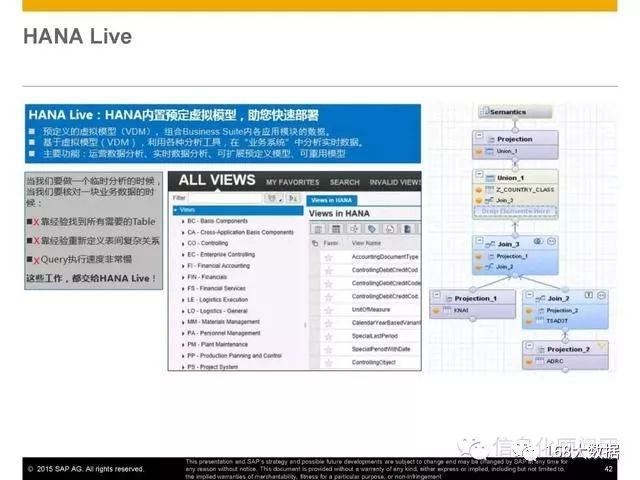Screen dimensions: 640x480
Task: Click the Favor column header
Action: [x=331, y=243]
